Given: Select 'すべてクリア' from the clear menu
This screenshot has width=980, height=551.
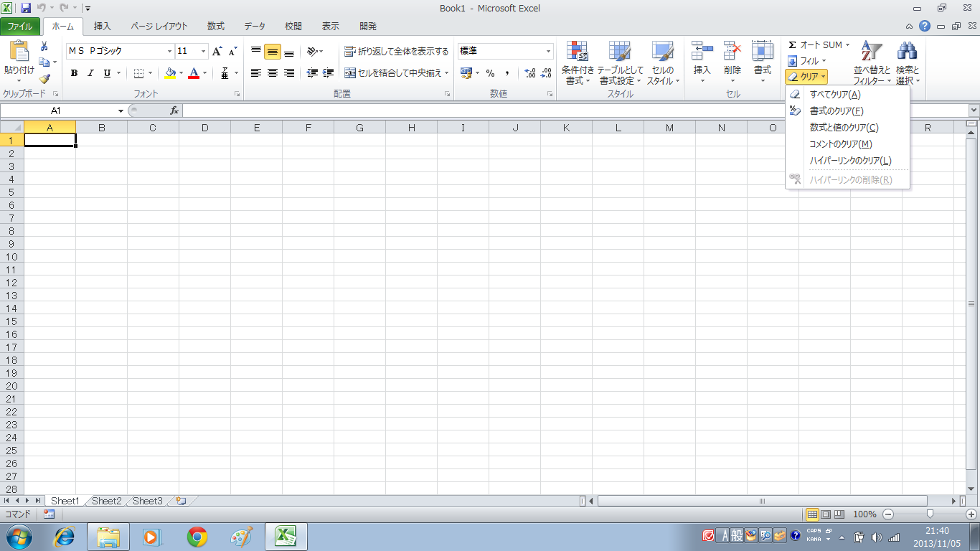Looking at the screenshot, I should (834, 95).
